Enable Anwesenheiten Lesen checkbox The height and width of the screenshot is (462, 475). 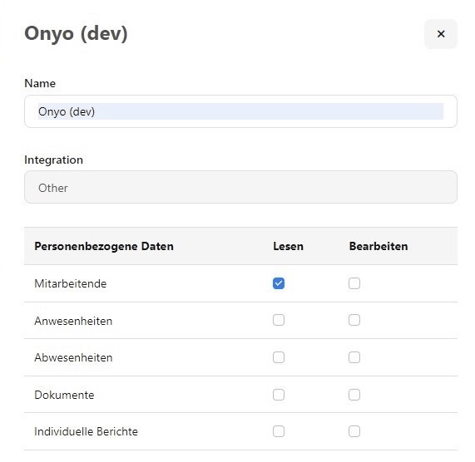pyautogui.click(x=279, y=320)
